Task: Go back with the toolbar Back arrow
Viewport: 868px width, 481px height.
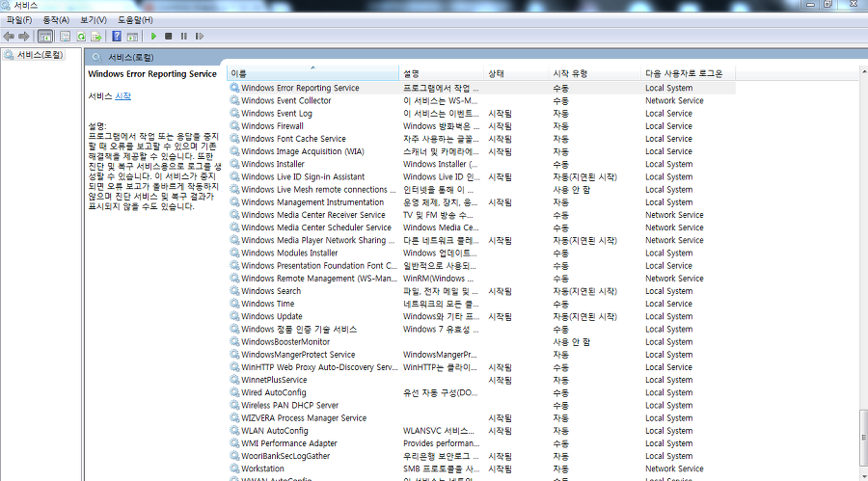Action: tap(9, 37)
